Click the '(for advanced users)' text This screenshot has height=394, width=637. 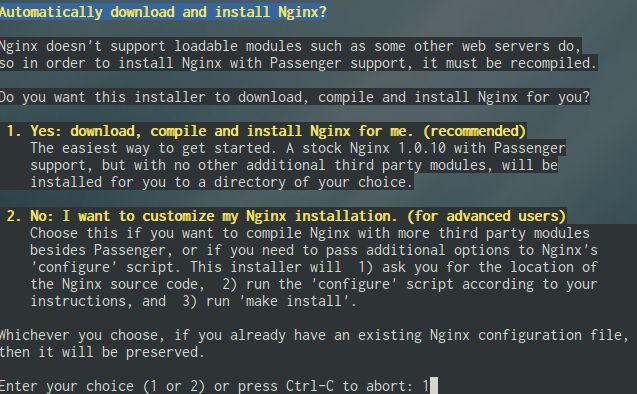pyautogui.click(x=486, y=216)
